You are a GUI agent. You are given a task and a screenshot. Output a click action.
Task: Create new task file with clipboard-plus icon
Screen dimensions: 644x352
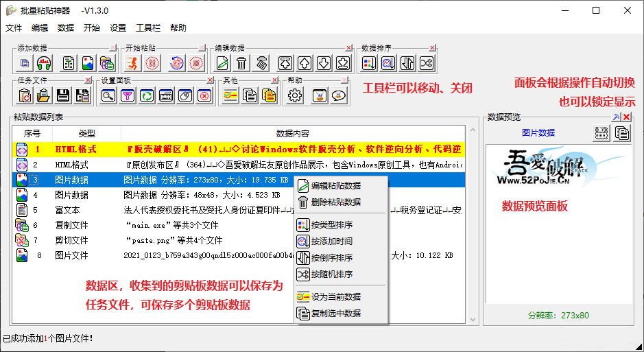coord(25,95)
